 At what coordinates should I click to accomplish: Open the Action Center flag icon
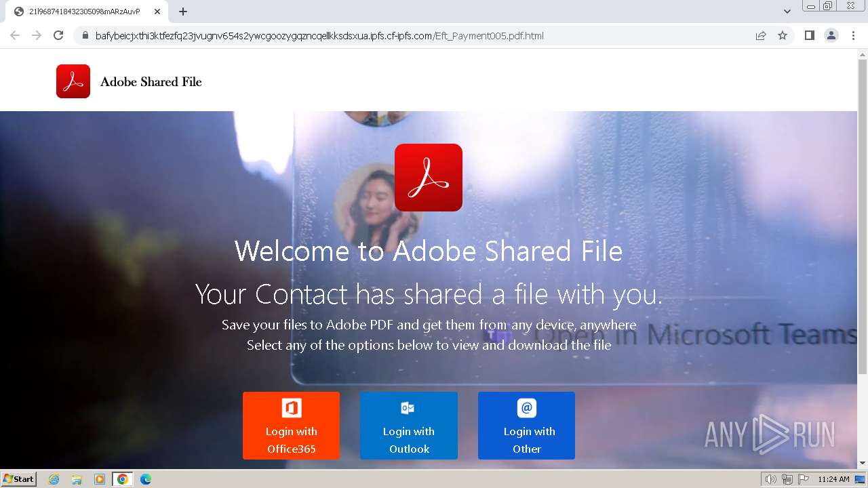coord(804,479)
